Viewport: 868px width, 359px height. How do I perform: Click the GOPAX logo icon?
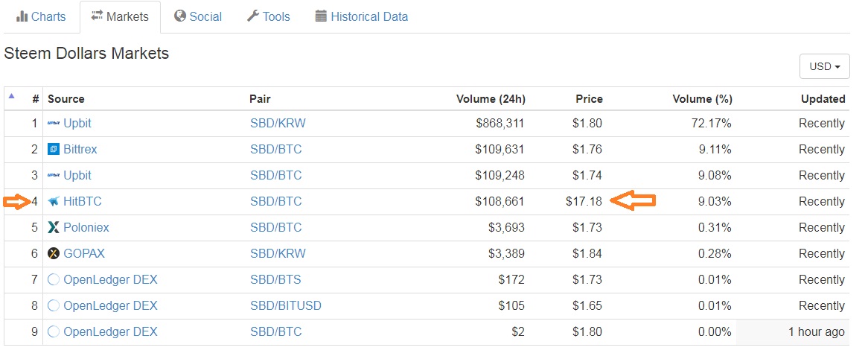point(53,253)
